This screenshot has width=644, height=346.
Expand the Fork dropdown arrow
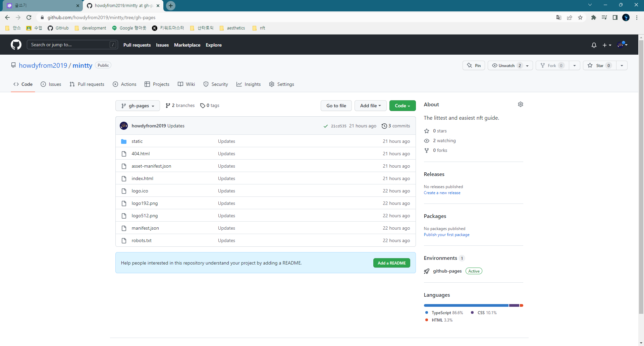[575, 65]
